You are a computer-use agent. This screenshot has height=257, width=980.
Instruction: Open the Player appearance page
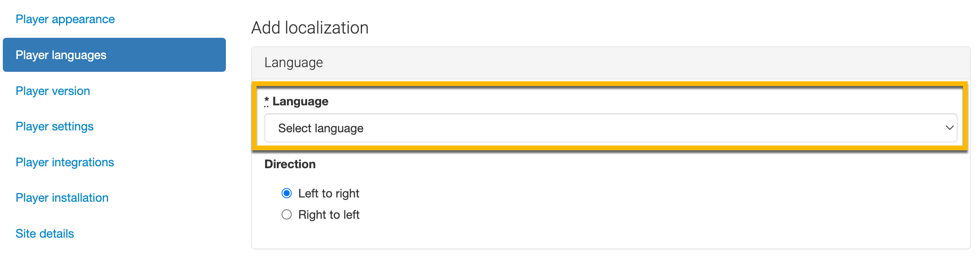(x=65, y=19)
